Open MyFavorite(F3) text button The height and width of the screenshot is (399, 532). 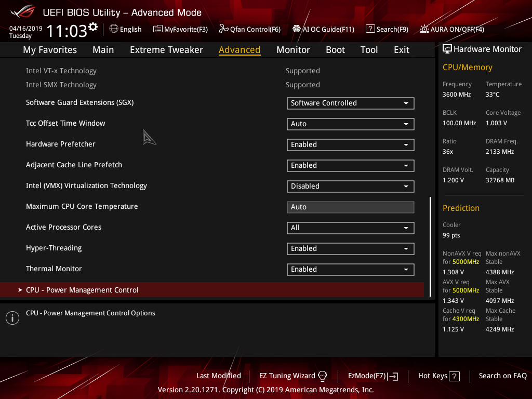(x=186, y=29)
